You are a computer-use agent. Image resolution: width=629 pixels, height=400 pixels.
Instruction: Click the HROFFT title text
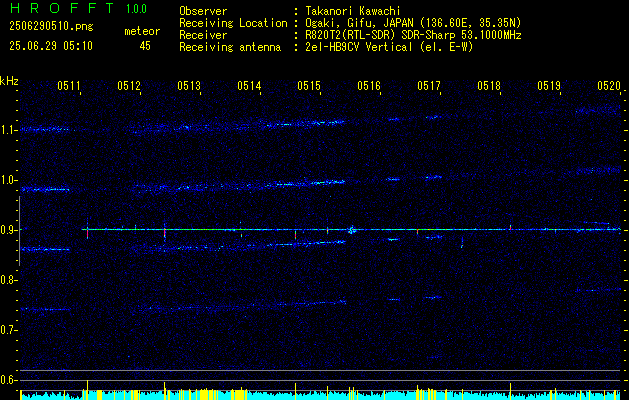(x=61, y=8)
